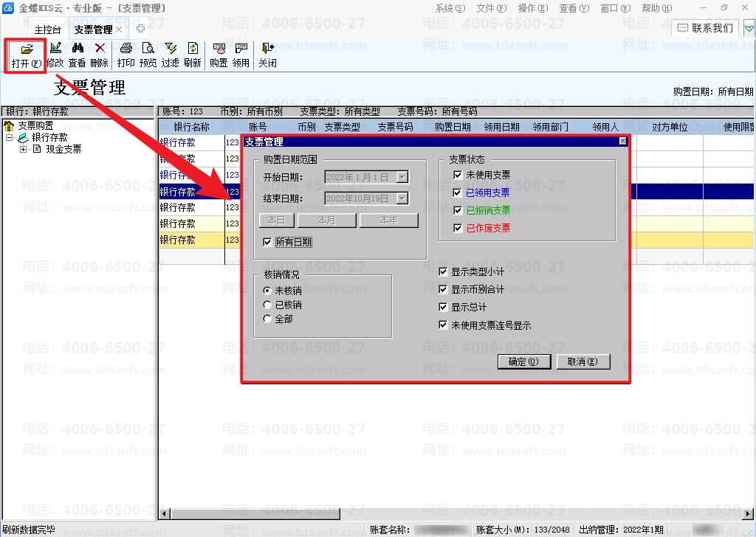
Task: Click the 修改 (Modify) toolbar icon
Action: coord(55,48)
